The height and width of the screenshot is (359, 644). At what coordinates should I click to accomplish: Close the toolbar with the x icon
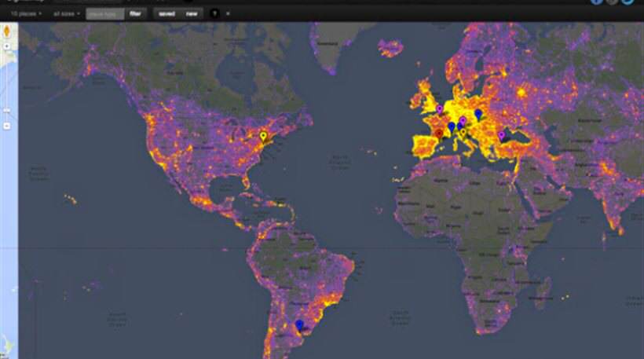tap(228, 13)
